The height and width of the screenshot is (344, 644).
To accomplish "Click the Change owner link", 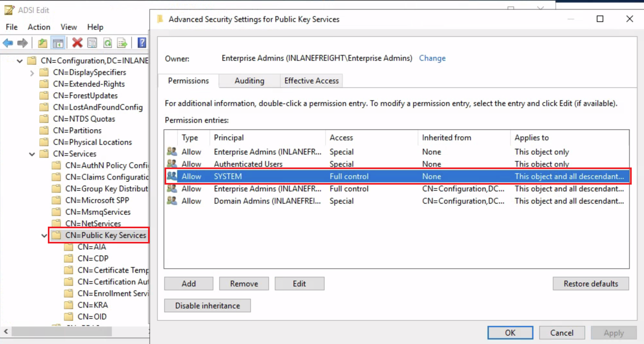I will pyautogui.click(x=432, y=58).
